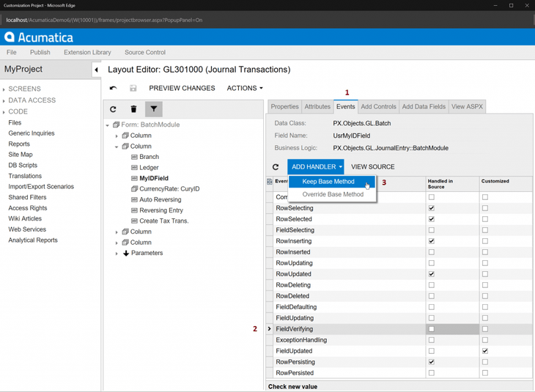Toggle FieldSelecting Handled in Source checkbox
The width and height of the screenshot is (535, 392).
(x=431, y=230)
